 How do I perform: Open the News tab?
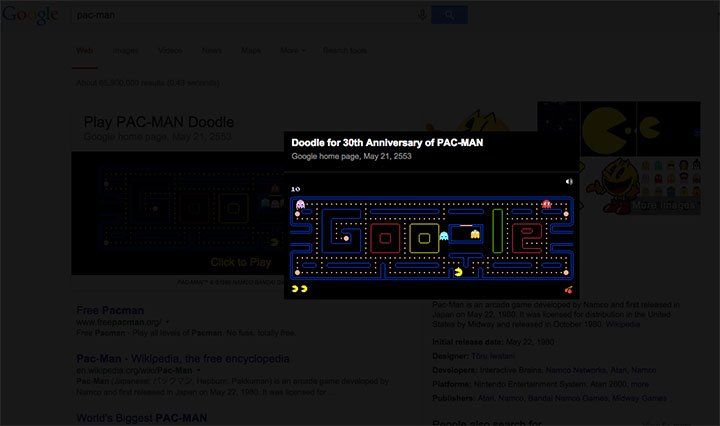(x=212, y=50)
